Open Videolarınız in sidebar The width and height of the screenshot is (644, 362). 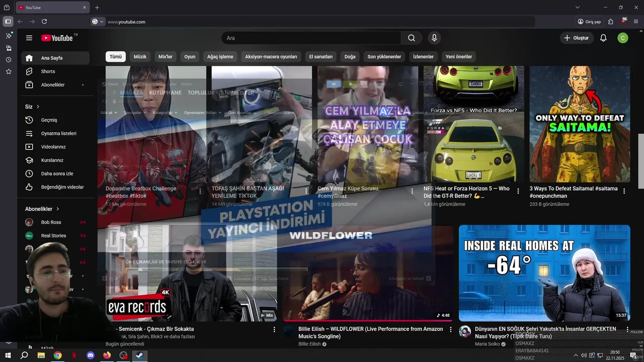pyautogui.click(x=55, y=147)
